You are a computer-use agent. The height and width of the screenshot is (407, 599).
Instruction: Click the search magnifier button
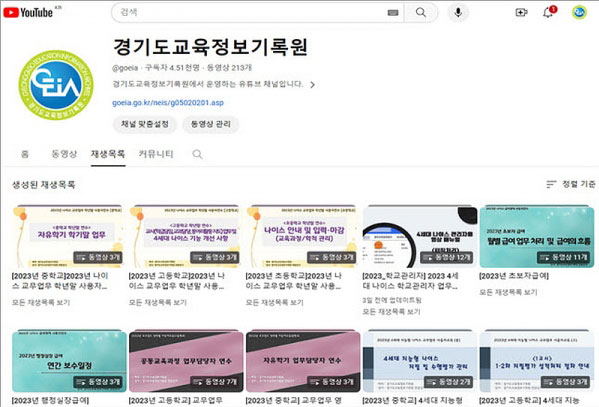(421, 13)
